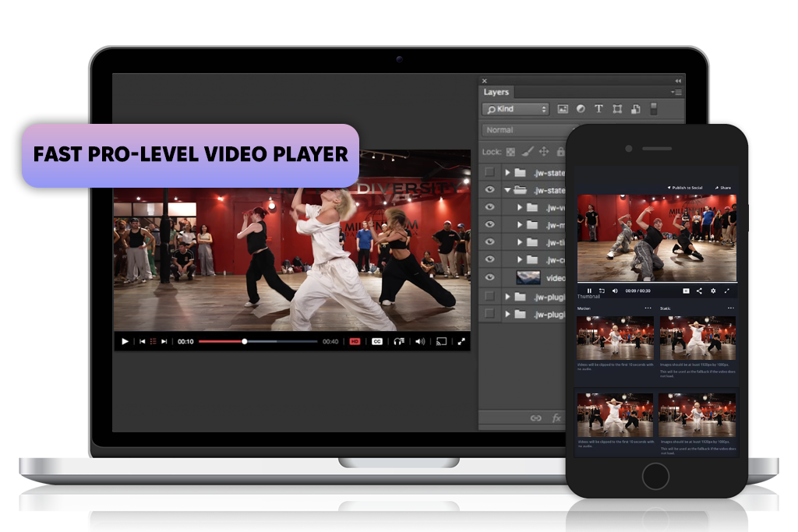Screen dimensions: 798x532
Task: Open the Static three-dot menu
Action: click(731, 308)
